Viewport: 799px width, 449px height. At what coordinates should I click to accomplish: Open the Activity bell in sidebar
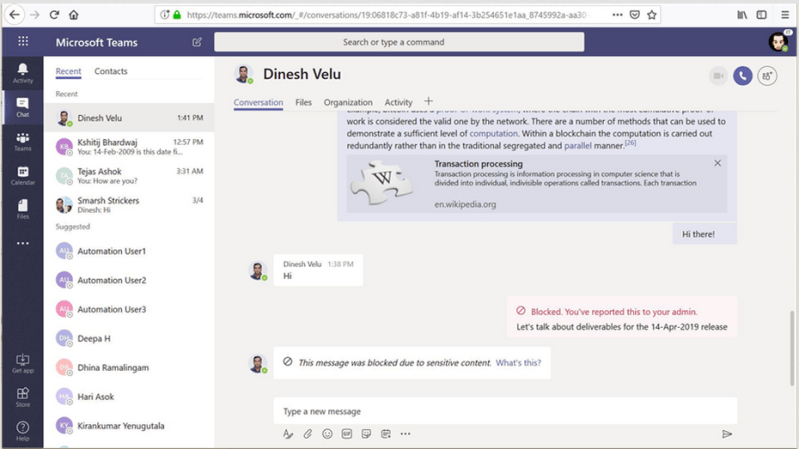22,73
